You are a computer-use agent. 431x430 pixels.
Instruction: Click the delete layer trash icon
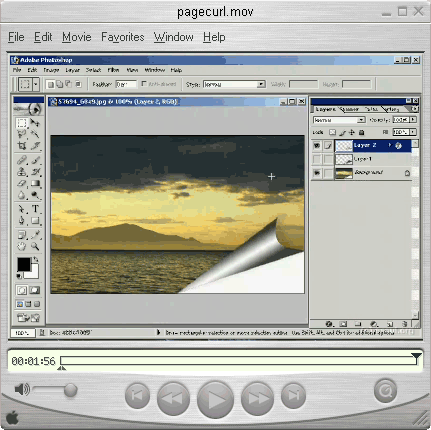pyautogui.click(x=404, y=324)
